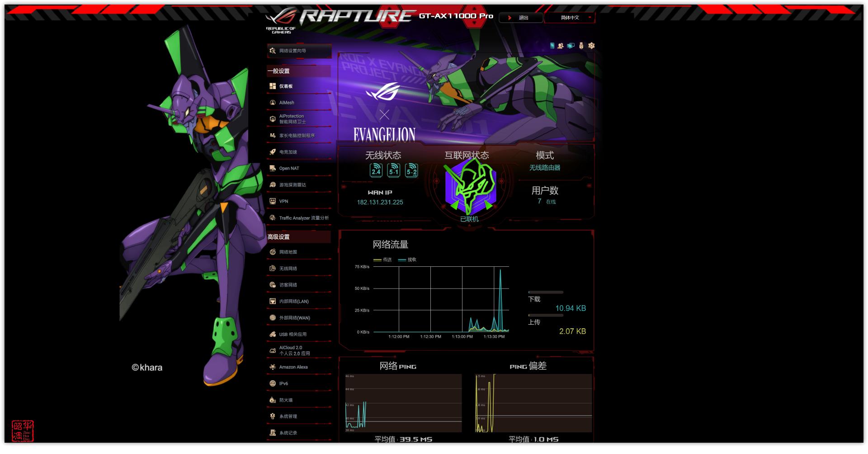Open the 系统管理 menu item
This screenshot has width=868, height=454.
click(x=299, y=416)
